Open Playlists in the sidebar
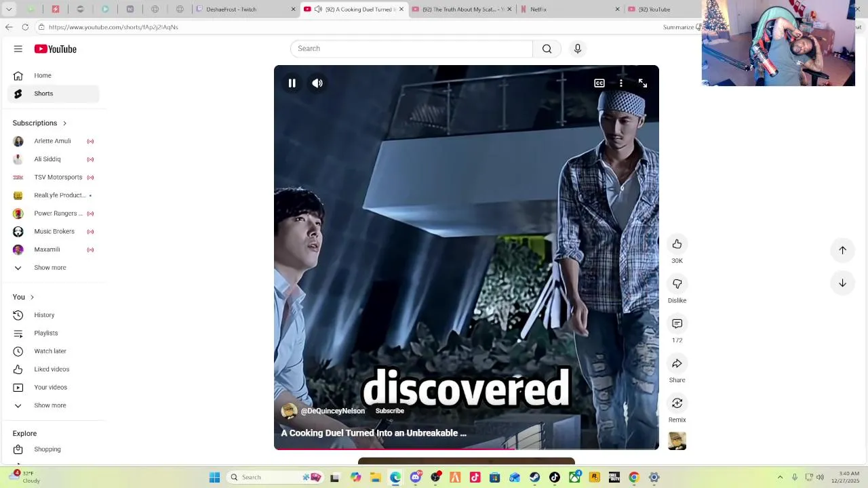This screenshot has width=868, height=488. point(53,333)
